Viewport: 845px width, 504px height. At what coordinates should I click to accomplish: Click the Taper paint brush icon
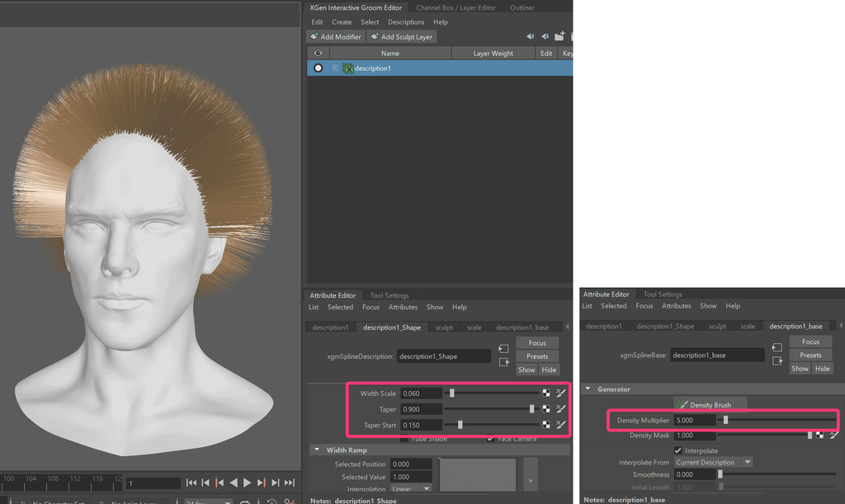pos(560,409)
